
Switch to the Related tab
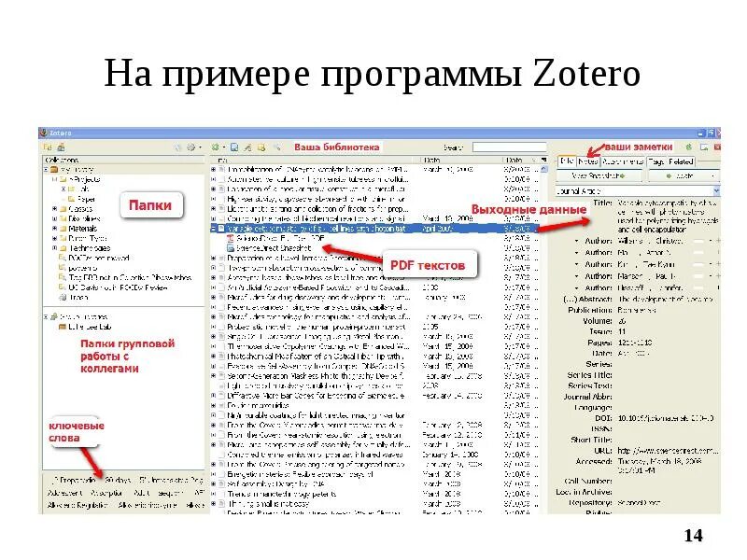(681, 161)
